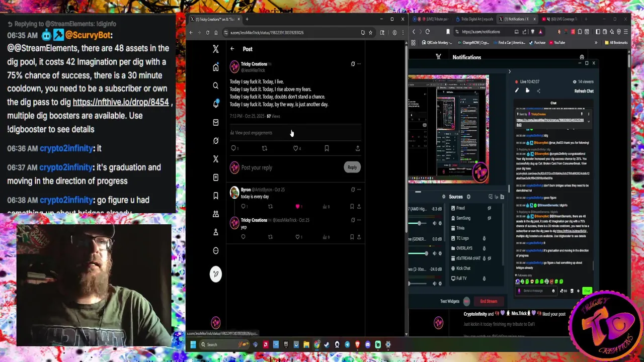This screenshot has width=644, height=362.
Task: Adjust the -8.3 dB audio slider
Action: (x=419, y=223)
